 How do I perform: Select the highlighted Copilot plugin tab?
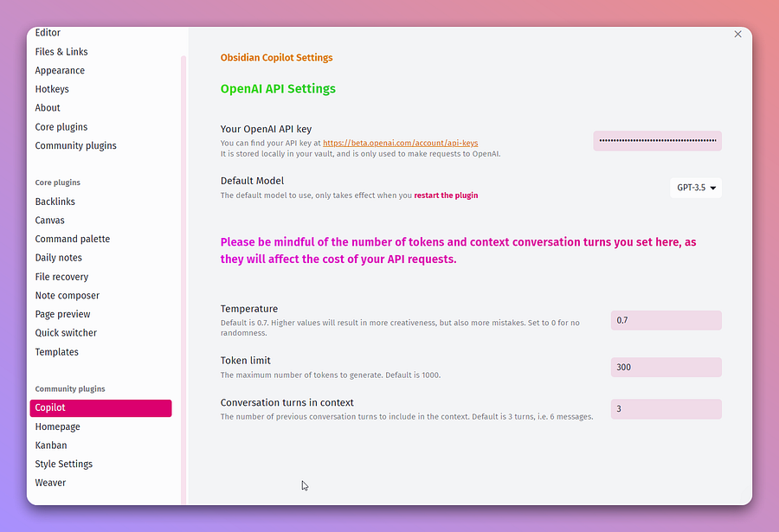pyautogui.click(x=100, y=407)
